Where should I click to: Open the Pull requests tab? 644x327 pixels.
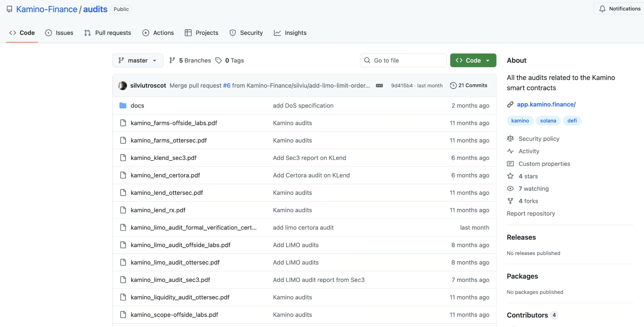click(108, 33)
